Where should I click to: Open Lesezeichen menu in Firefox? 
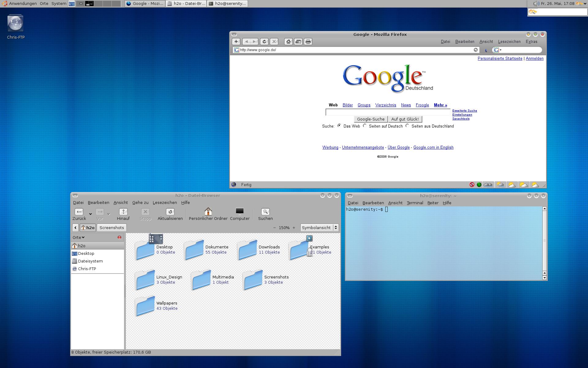tap(509, 42)
